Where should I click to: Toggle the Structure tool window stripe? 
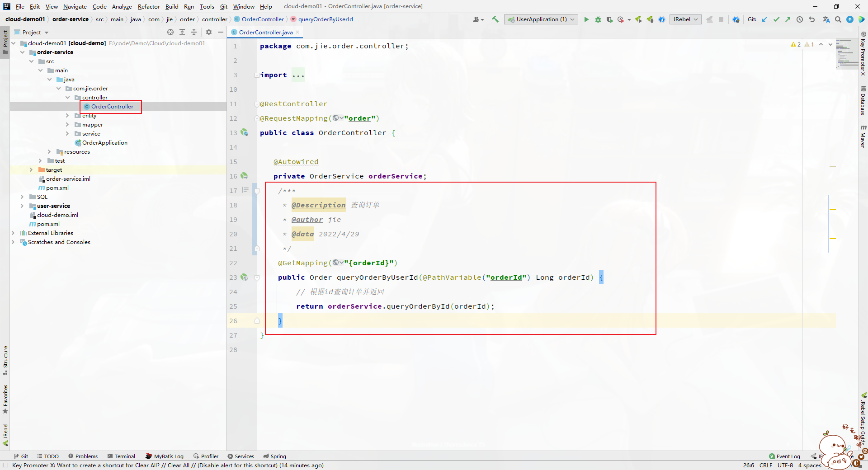pos(5,360)
